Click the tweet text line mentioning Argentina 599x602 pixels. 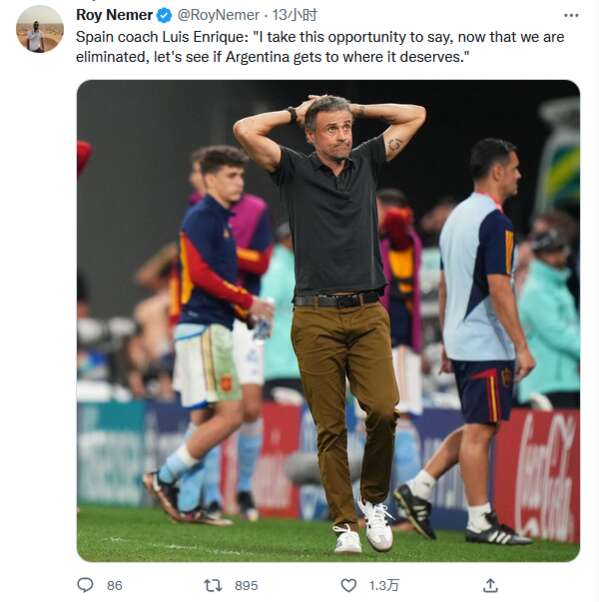(273, 57)
